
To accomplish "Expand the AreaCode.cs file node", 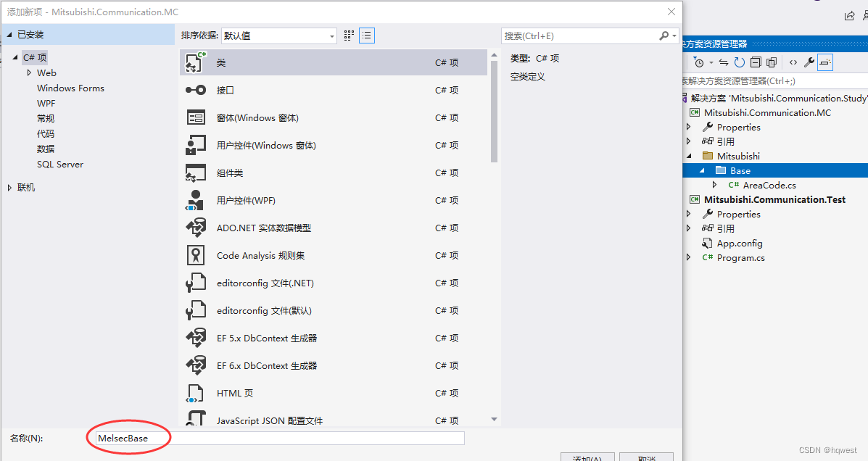I will (714, 185).
